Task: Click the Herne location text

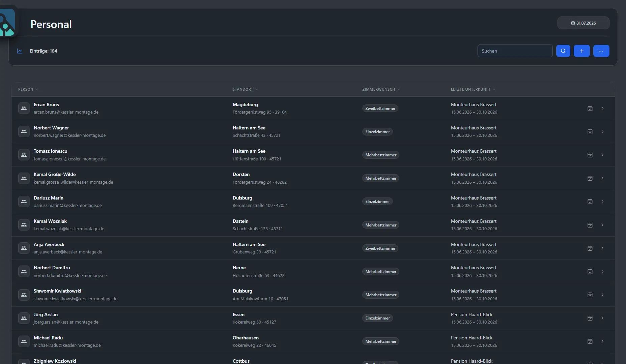Action: coord(239,268)
